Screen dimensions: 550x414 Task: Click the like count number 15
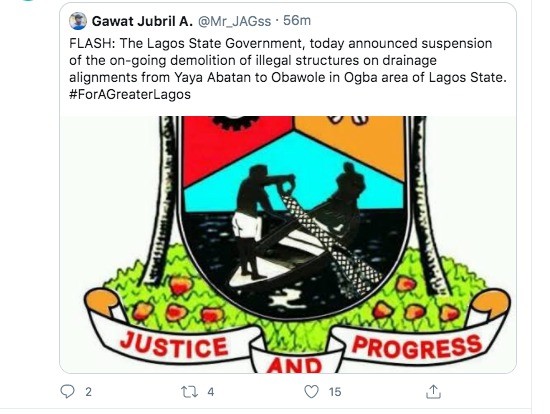tap(335, 392)
